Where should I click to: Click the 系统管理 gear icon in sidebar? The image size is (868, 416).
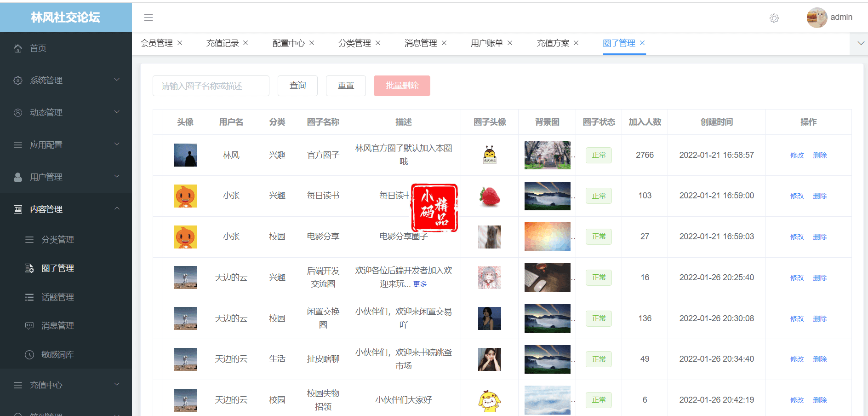click(x=18, y=81)
